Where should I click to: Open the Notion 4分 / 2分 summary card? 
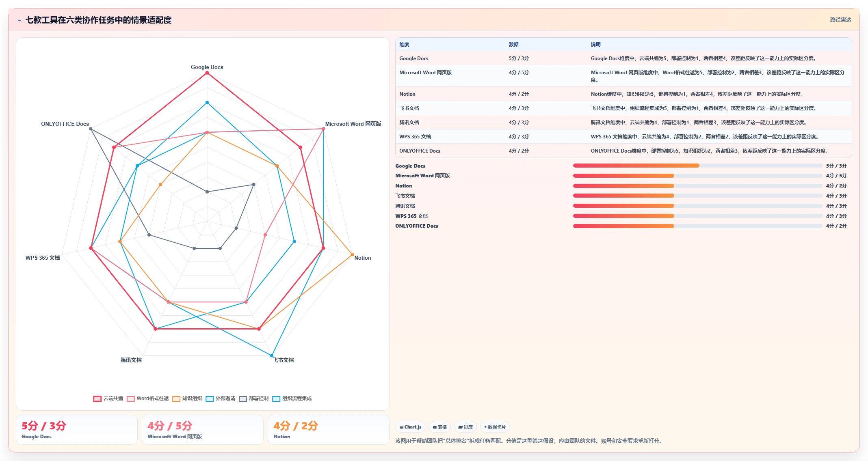pos(329,430)
